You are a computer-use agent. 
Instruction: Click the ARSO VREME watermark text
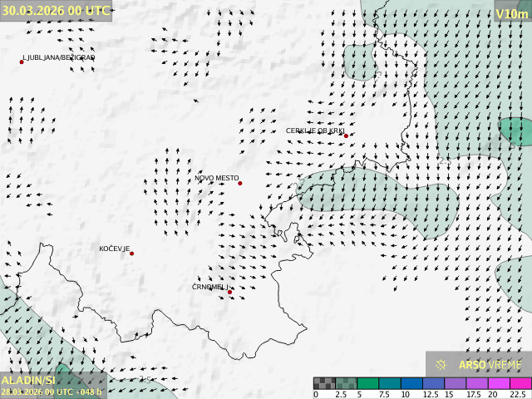490,364
